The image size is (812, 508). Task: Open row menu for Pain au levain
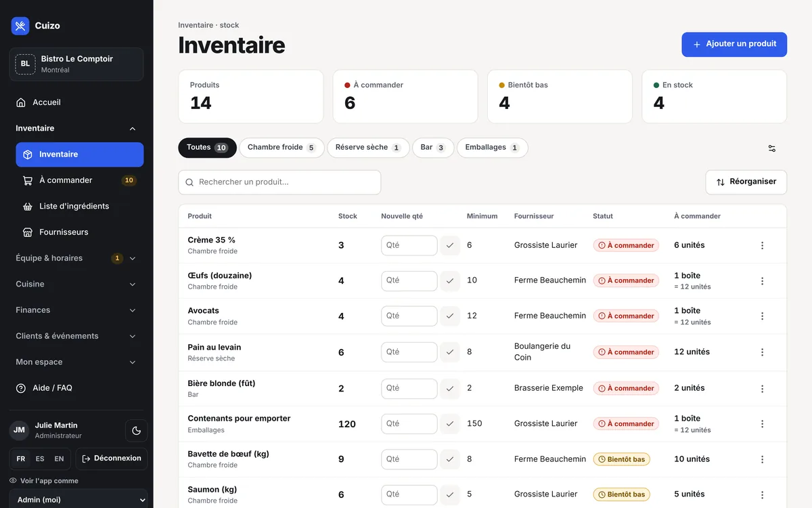pyautogui.click(x=763, y=352)
